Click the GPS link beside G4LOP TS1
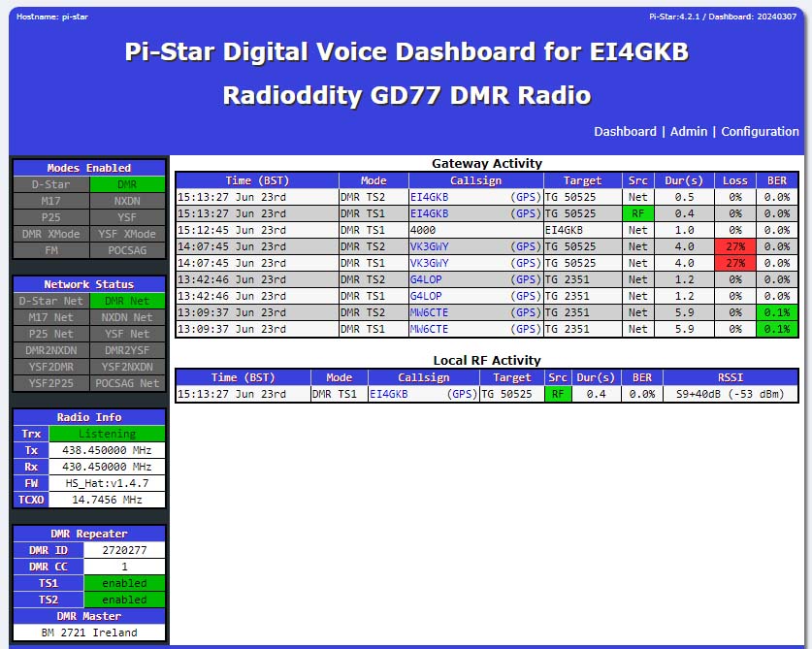Viewport: 812px width, 649px height. (x=526, y=296)
